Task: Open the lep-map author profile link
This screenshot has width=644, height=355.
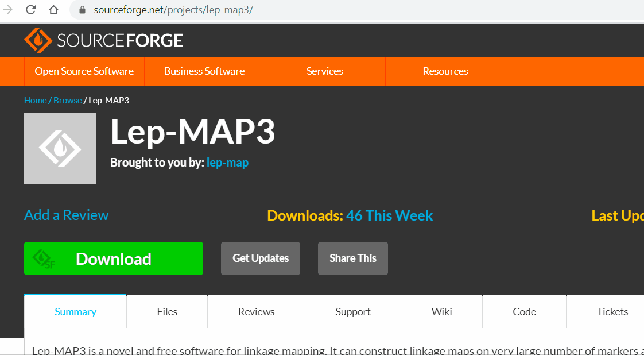Action: pyautogui.click(x=227, y=163)
